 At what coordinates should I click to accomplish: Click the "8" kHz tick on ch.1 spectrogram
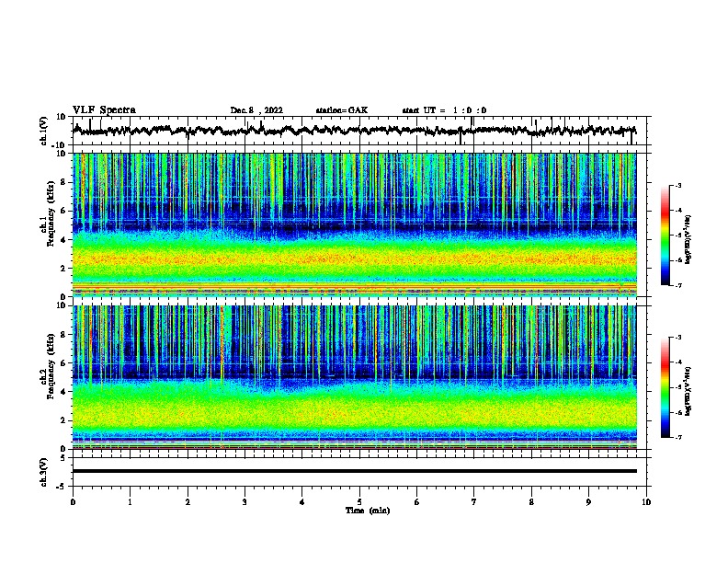63,182
